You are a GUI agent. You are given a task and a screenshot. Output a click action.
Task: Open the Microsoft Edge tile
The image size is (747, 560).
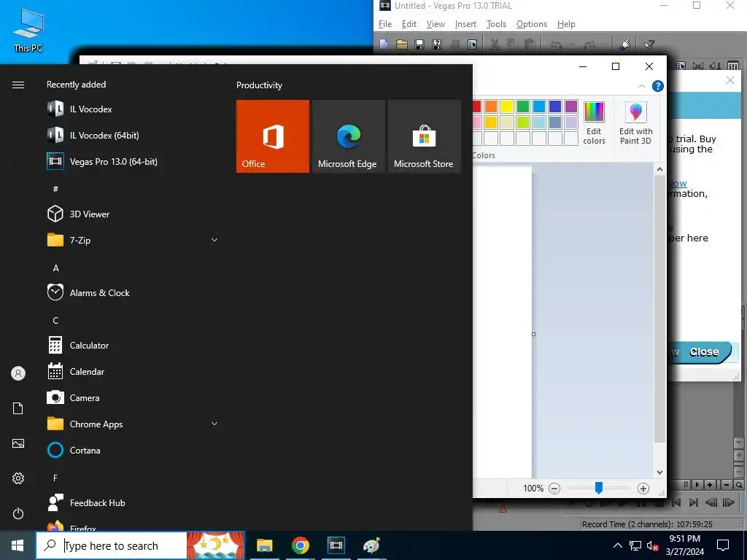click(348, 136)
